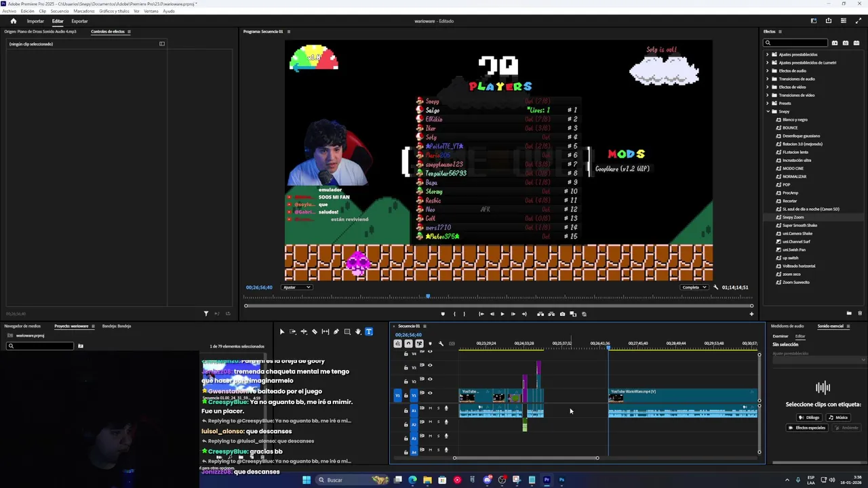
Task: Select the Pen tool
Action: (336, 331)
